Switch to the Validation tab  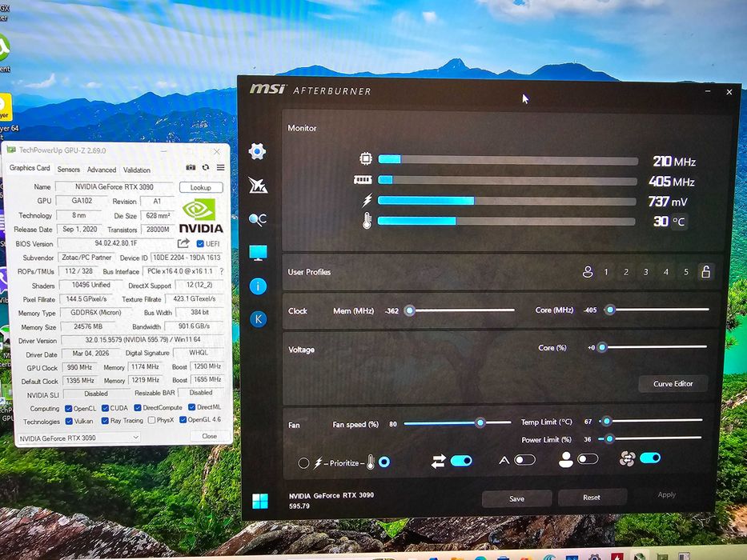(x=137, y=170)
